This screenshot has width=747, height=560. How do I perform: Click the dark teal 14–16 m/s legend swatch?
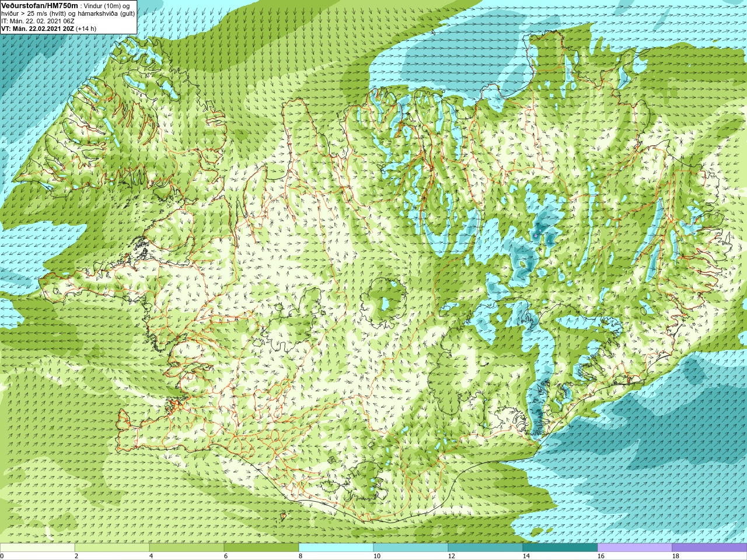click(x=560, y=548)
